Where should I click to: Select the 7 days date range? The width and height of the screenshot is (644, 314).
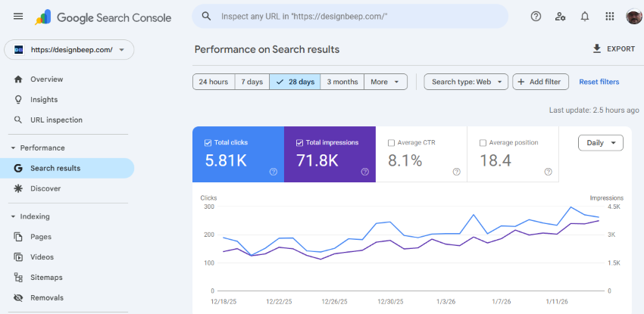coord(252,82)
